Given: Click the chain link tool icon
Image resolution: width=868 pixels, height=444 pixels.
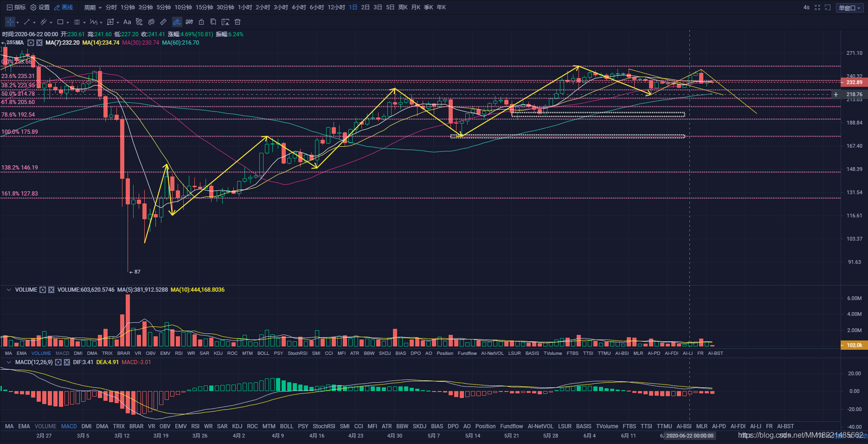Looking at the screenshot, I should pyautogui.click(x=151, y=22).
